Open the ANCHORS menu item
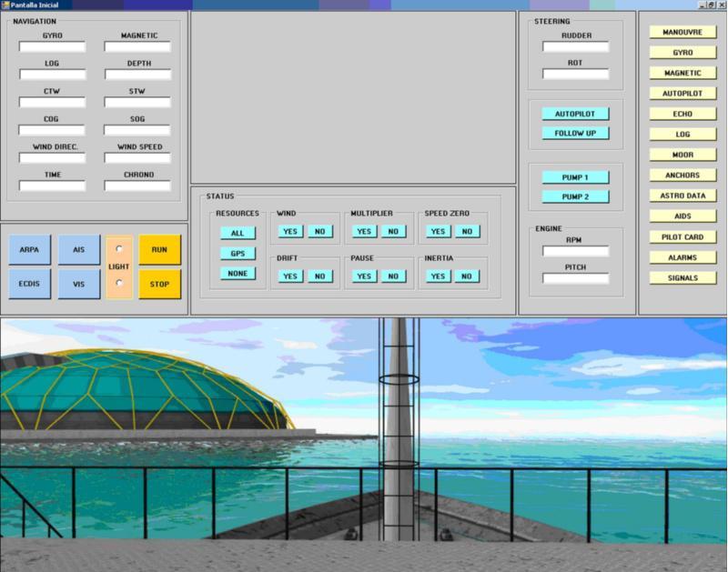 (x=682, y=176)
